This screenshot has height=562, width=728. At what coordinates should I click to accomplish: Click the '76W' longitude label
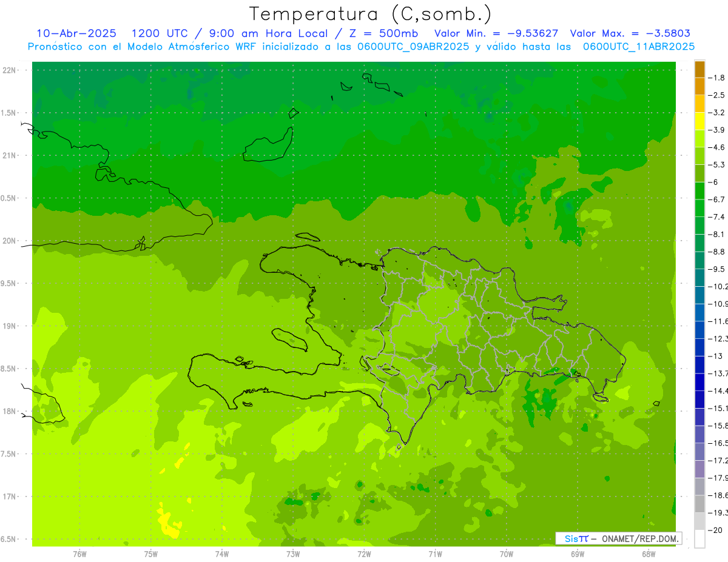pyautogui.click(x=79, y=554)
